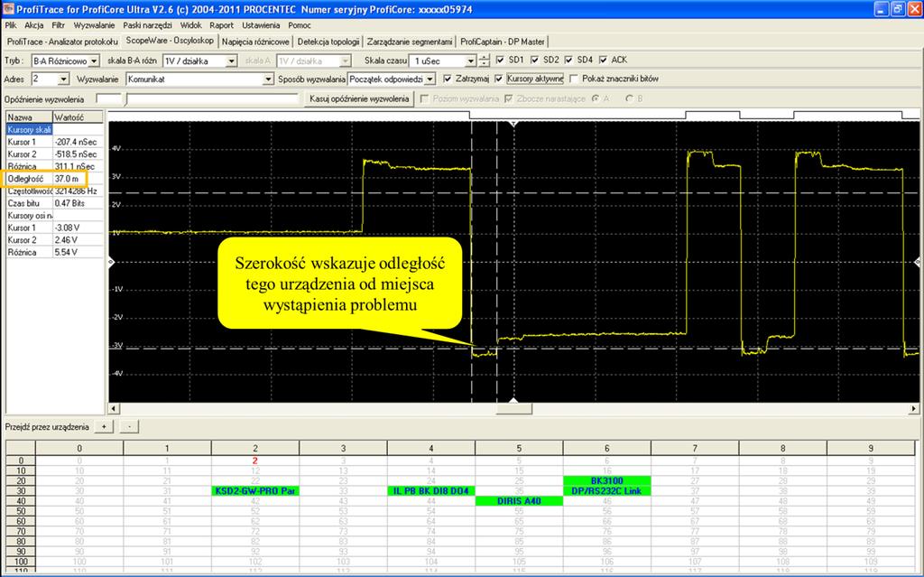Screen dimensions: 924x577
Task: Toggle the SD1 checkbox
Action: [x=500, y=60]
